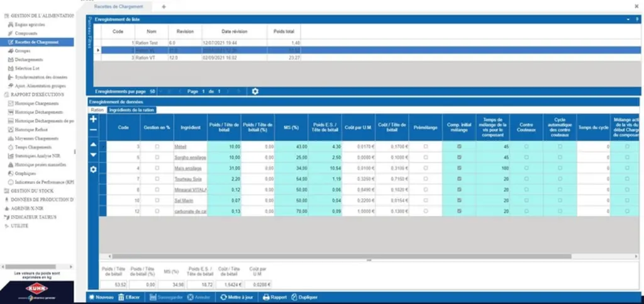Toggle Cycle automatique checkbox for Sorgho ensilage
The width and height of the screenshot is (644, 304).
point(560,157)
